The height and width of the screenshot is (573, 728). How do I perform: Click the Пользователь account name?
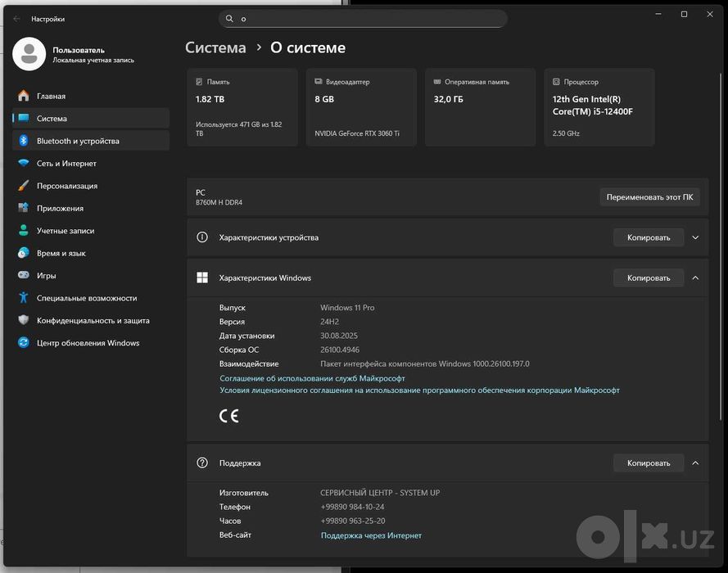pyautogui.click(x=79, y=50)
